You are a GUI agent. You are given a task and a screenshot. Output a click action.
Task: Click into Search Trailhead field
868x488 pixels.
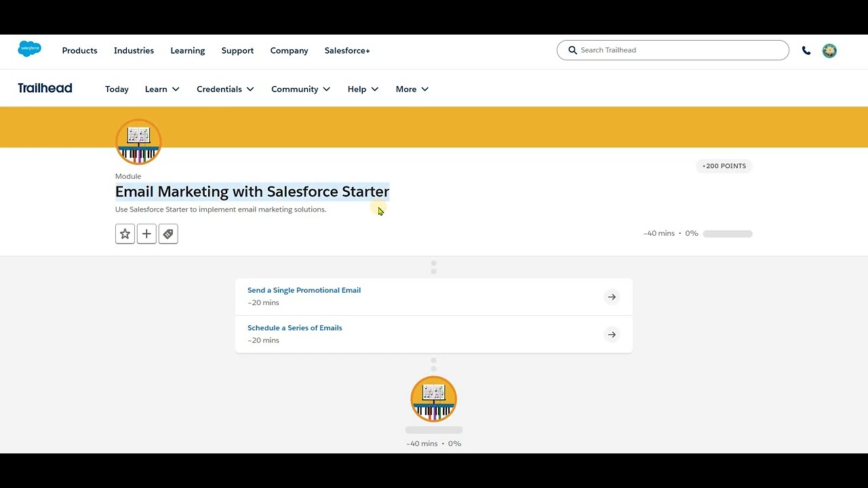point(673,50)
